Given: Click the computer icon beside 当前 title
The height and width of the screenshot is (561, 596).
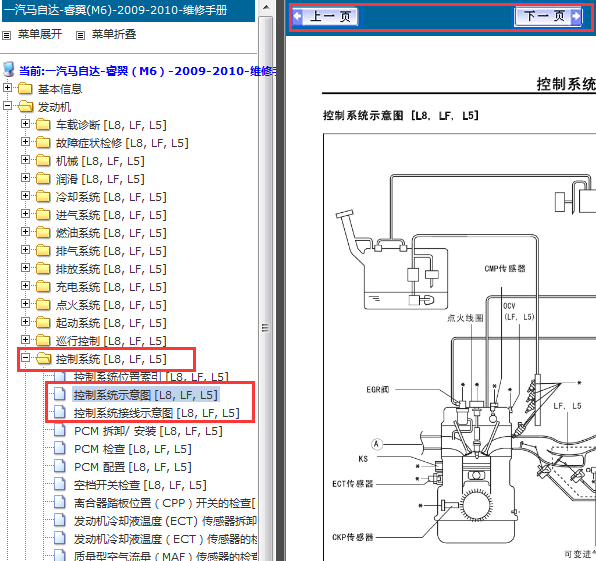Looking at the screenshot, I should (x=9, y=70).
